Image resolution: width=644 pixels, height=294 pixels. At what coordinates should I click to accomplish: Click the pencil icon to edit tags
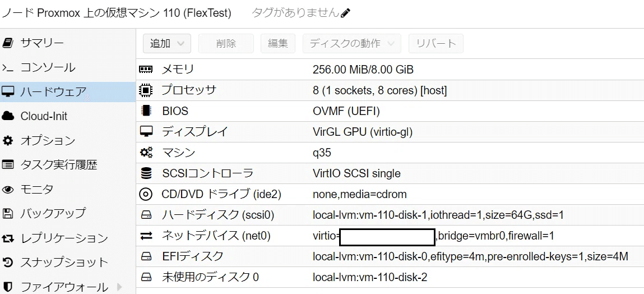pos(345,13)
